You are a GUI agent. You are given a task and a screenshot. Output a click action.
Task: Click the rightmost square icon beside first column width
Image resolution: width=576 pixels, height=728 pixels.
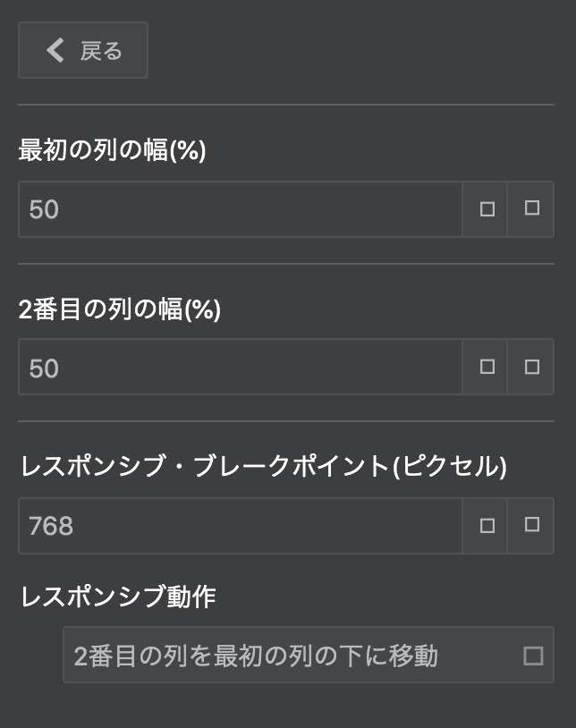pos(530,209)
